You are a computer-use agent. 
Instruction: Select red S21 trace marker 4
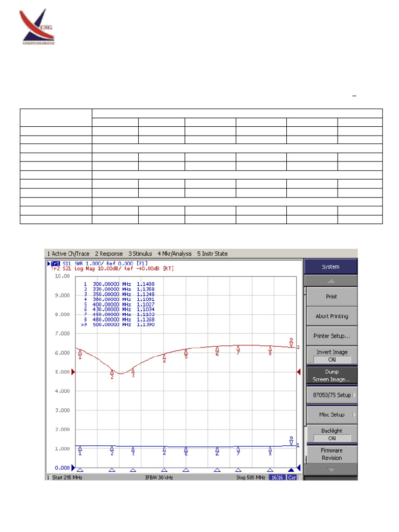coord(164,358)
